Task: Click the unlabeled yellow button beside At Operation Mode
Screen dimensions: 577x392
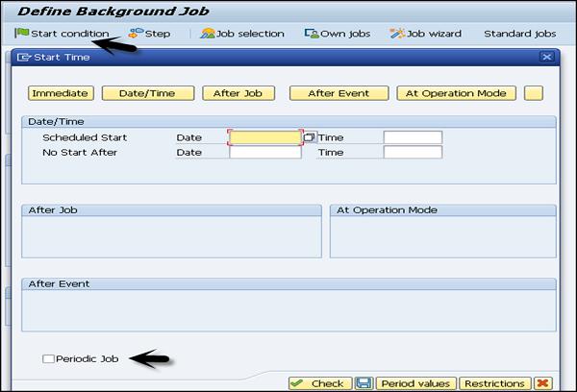Action: [533, 93]
